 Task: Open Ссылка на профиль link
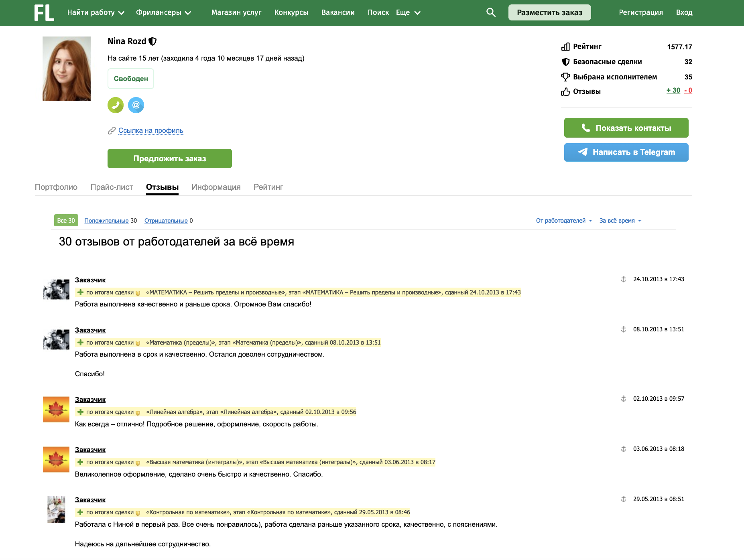pyautogui.click(x=151, y=130)
